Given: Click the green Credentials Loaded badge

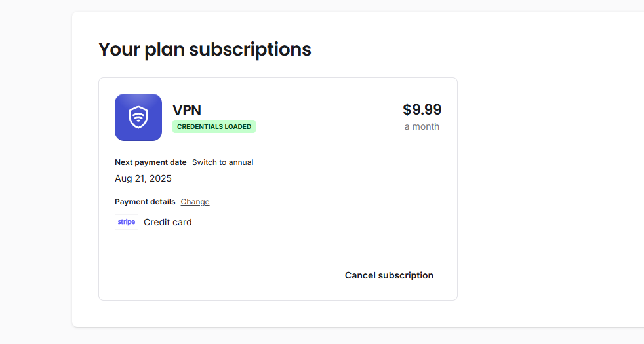Looking at the screenshot, I should tap(214, 127).
